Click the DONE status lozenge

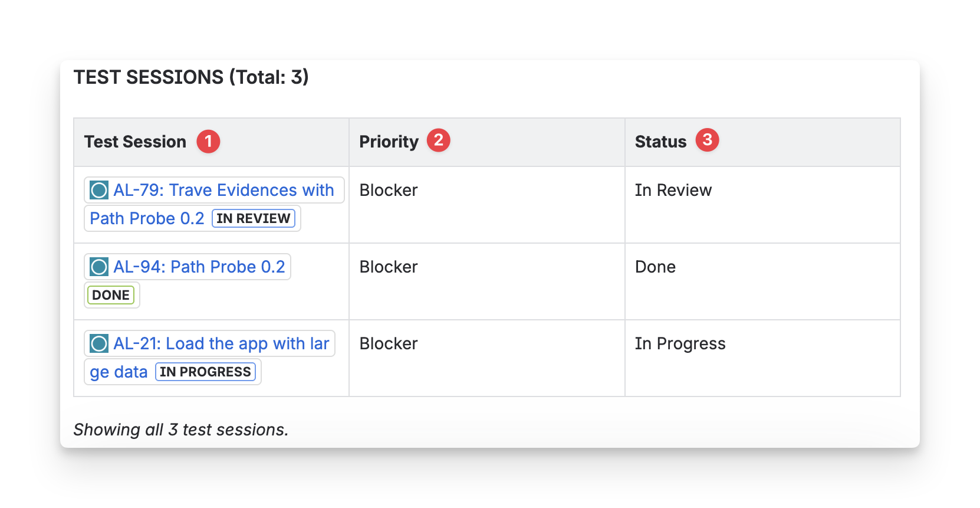click(111, 295)
